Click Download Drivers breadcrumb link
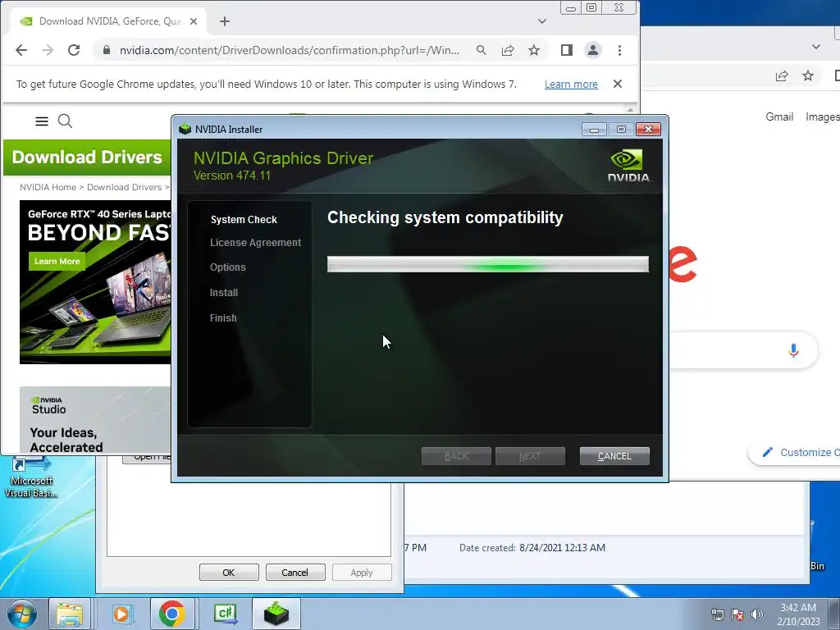The width and height of the screenshot is (840, 630). (125, 187)
